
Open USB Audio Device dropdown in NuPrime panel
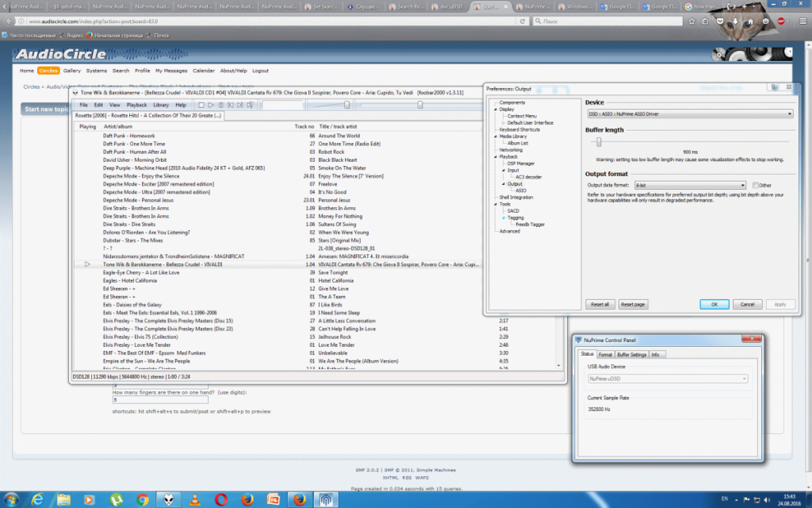pos(668,379)
